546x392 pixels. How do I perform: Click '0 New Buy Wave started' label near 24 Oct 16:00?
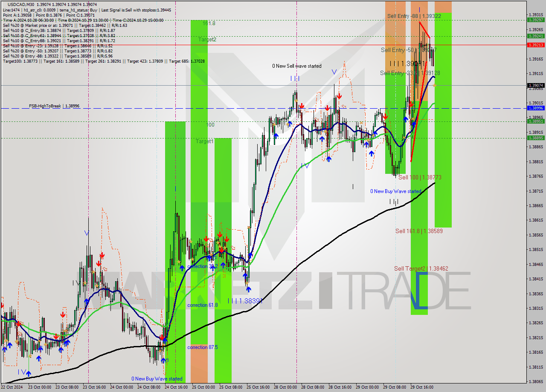click(157, 379)
